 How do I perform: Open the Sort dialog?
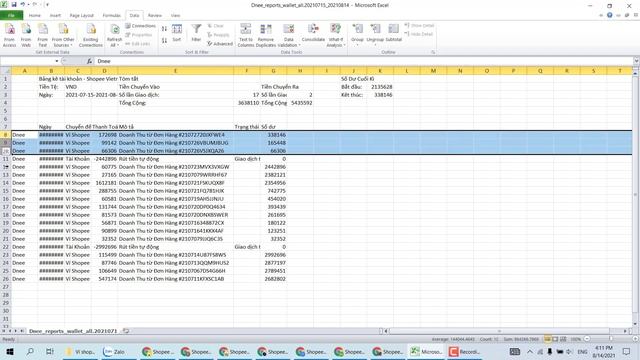tap(177, 33)
